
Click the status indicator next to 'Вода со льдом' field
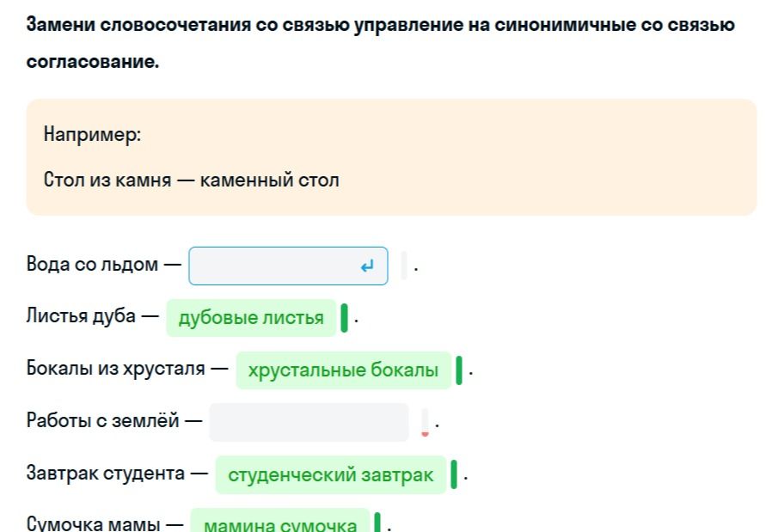(404, 266)
